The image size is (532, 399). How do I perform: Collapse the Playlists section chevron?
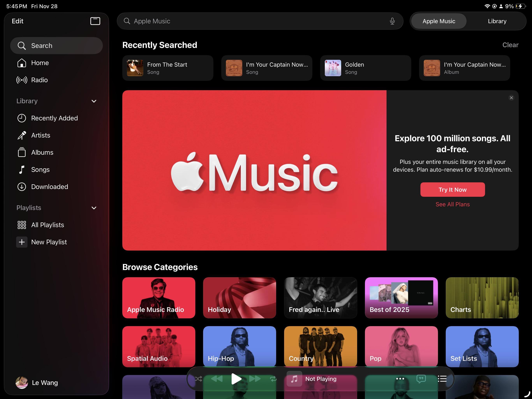coord(94,208)
